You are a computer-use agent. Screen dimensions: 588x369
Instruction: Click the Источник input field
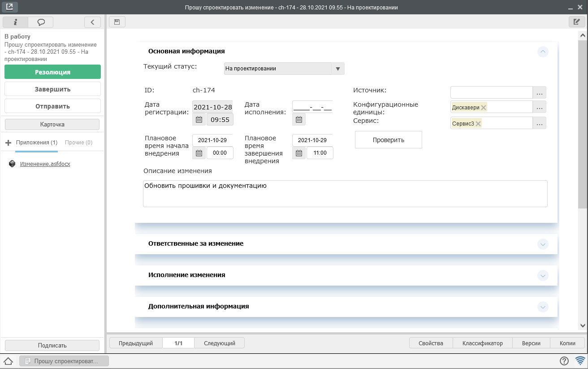tap(492, 92)
